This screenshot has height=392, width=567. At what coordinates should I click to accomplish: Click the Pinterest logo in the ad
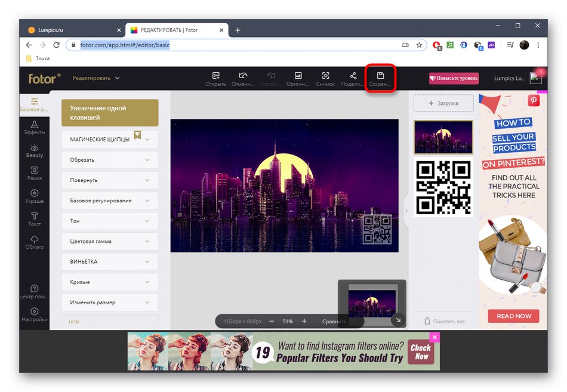click(x=534, y=100)
